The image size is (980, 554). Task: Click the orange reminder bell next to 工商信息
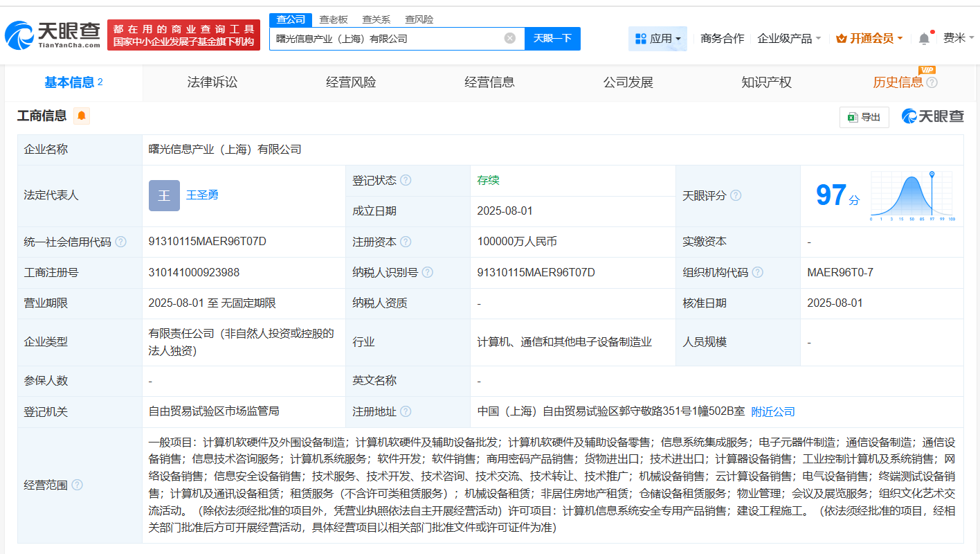click(x=81, y=116)
